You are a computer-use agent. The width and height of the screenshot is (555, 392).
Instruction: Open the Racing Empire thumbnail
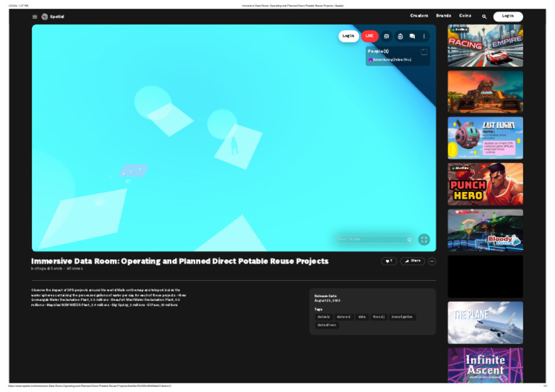[x=485, y=44]
